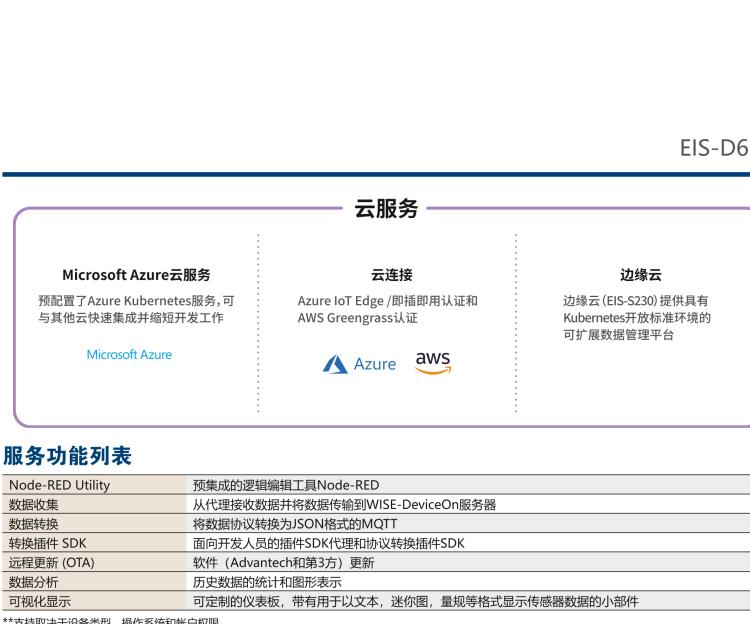Click the Microsoft Azure text logo

pyautogui.click(x=129, y=355)
